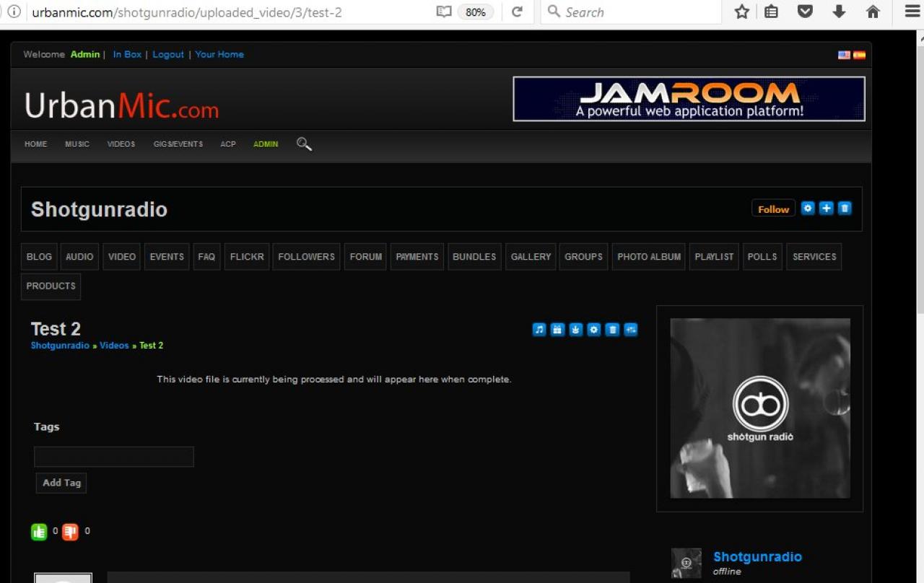Switch language using the US flag
924x583 pixels.
[844, 55]
